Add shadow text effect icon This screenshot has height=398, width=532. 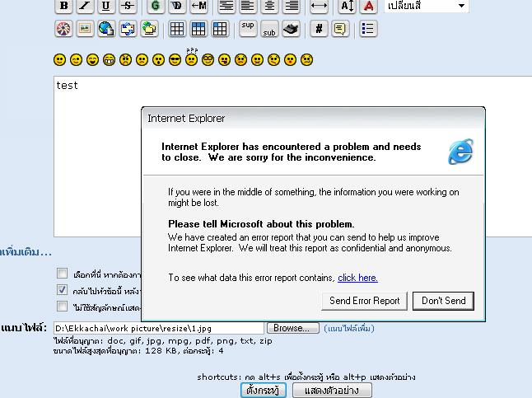[177, 6]
